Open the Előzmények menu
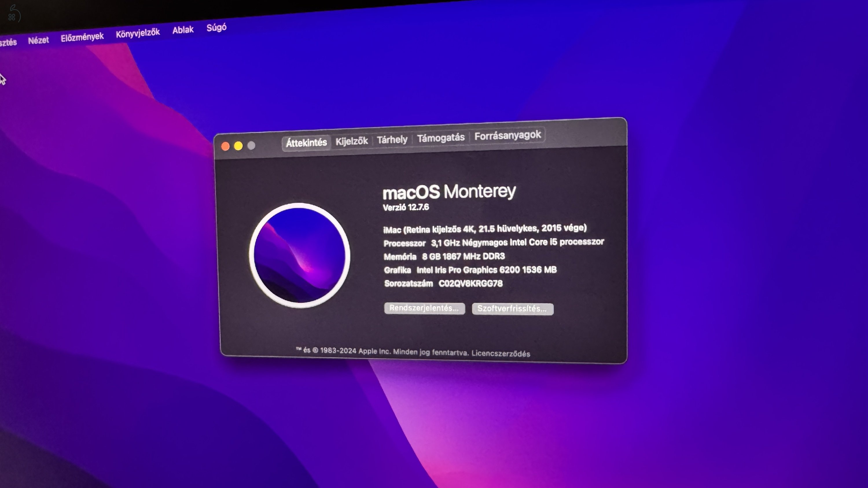 82,37
